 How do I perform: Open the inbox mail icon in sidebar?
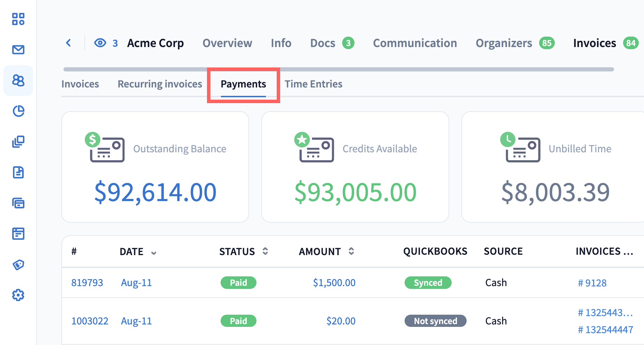[x=18, y=50]
